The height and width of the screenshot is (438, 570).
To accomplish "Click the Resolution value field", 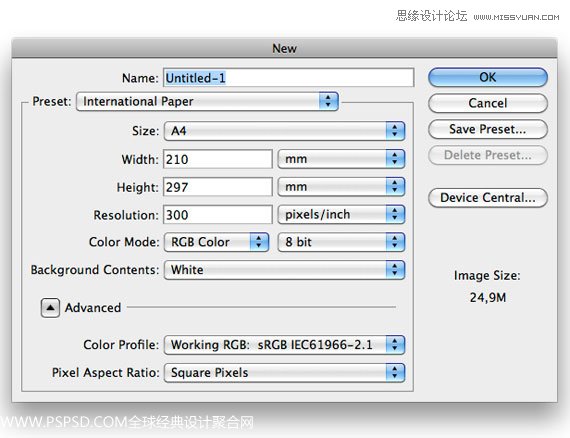I will point(217,215).
